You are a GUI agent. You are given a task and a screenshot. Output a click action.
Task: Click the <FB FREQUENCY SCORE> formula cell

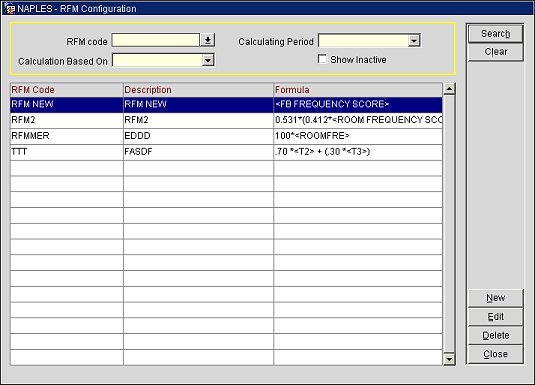pyautogui.click(x=358, y=104)
